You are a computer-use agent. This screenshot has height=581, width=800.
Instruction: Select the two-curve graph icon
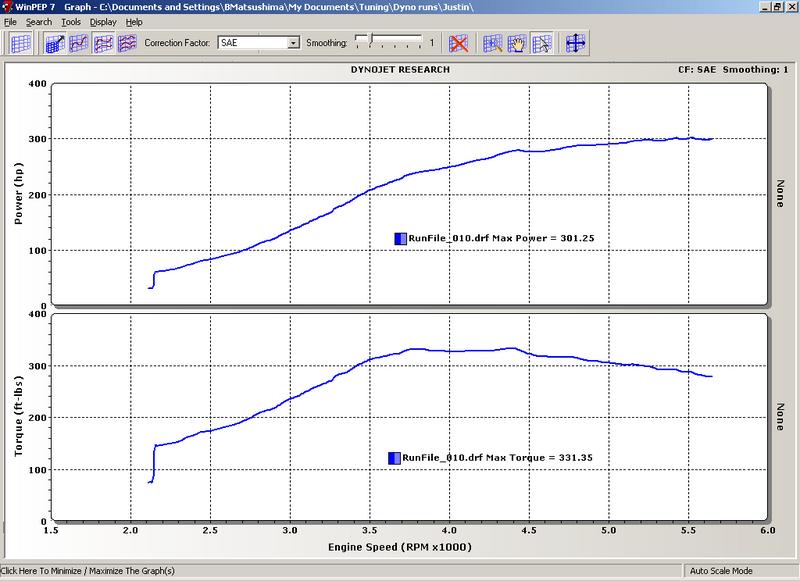(102, 43)
